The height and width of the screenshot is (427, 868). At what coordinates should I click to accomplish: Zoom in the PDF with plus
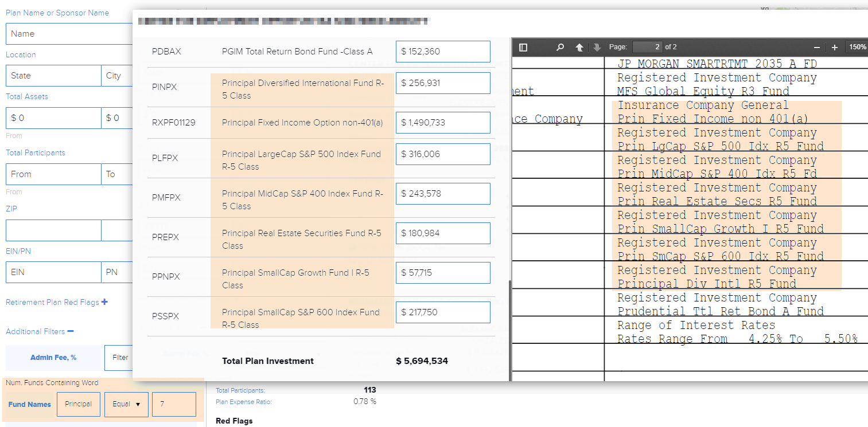click(835, 47)
